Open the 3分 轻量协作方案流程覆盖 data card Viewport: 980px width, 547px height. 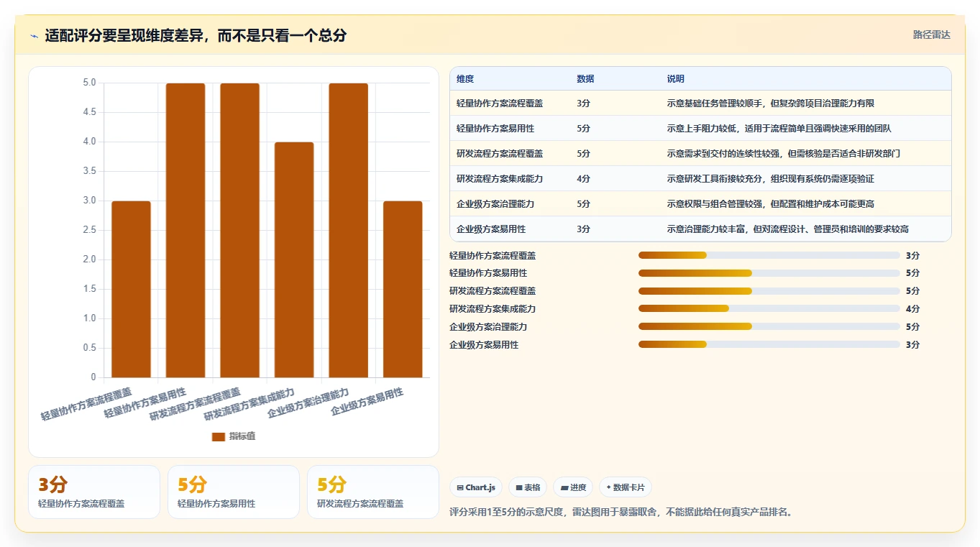pyautogui.click(x=94, y=492)
